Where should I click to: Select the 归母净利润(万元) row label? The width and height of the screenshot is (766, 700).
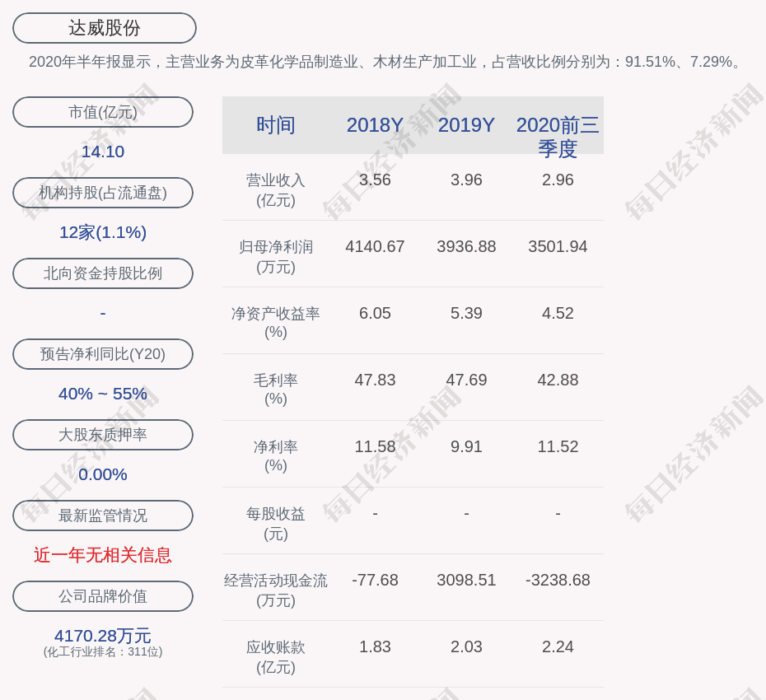pos(276,257)
